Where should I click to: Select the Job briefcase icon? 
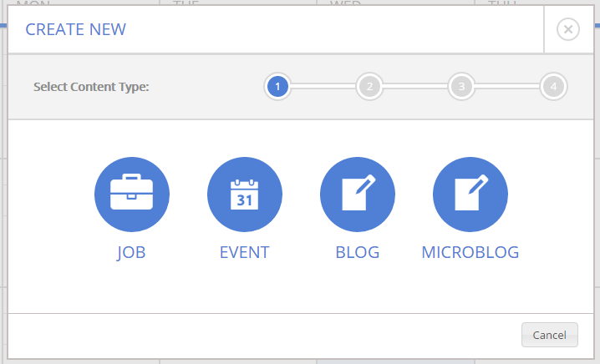[132, 195]
